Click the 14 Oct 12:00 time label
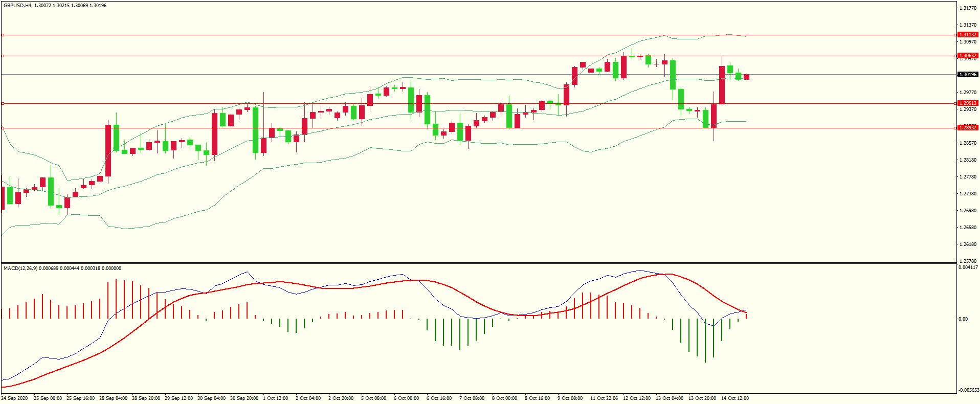This screenshot has height=404, width=980. click(734, 398)
